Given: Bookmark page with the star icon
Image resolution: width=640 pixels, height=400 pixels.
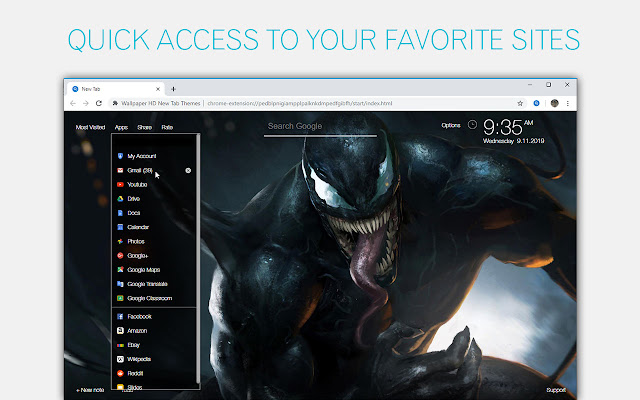Looking at the screenshot, I should tap(520, 103).
